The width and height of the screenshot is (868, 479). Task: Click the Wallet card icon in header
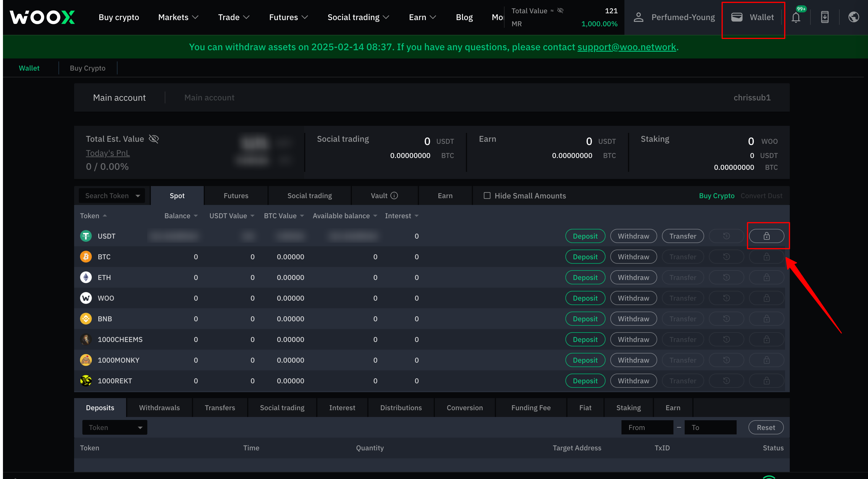(x=737, y=17)
